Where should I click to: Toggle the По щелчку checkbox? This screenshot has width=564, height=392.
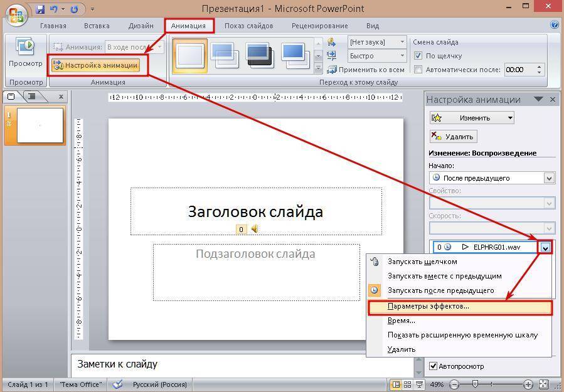click(418, 56)
